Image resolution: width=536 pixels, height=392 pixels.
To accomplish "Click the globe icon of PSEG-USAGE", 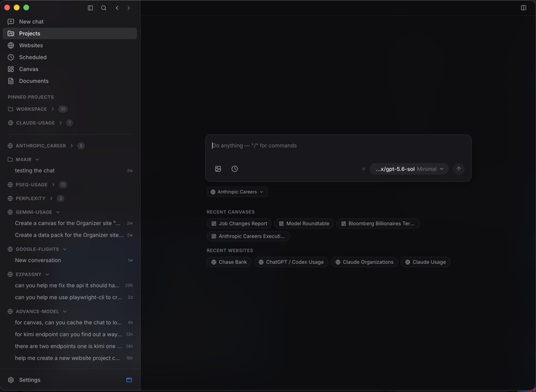I will [10, 185].
